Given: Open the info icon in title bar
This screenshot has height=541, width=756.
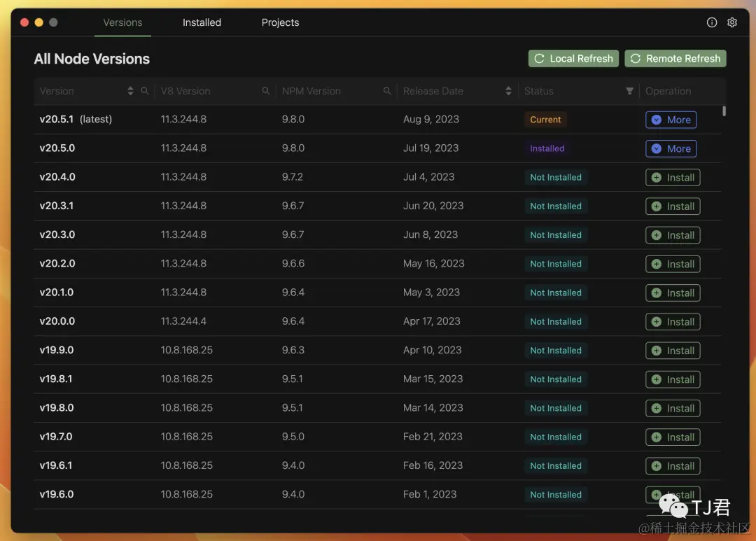Looking at the screenshot, I should [x=712, y=22].
